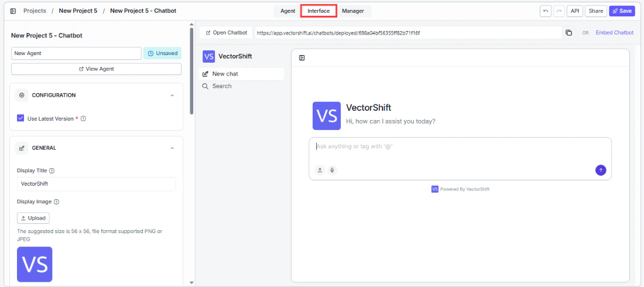The height and width of the screenshot is (287, 644).
Task: Click the scroll down arrow of left panel
Action: coord(191,283)
